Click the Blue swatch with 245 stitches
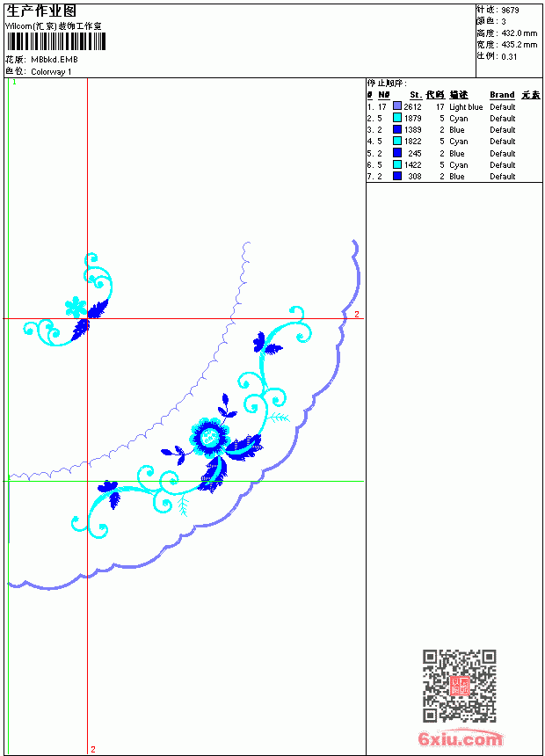Image resolution: width=545 pixels, height=756 pixels. (397, 152)
